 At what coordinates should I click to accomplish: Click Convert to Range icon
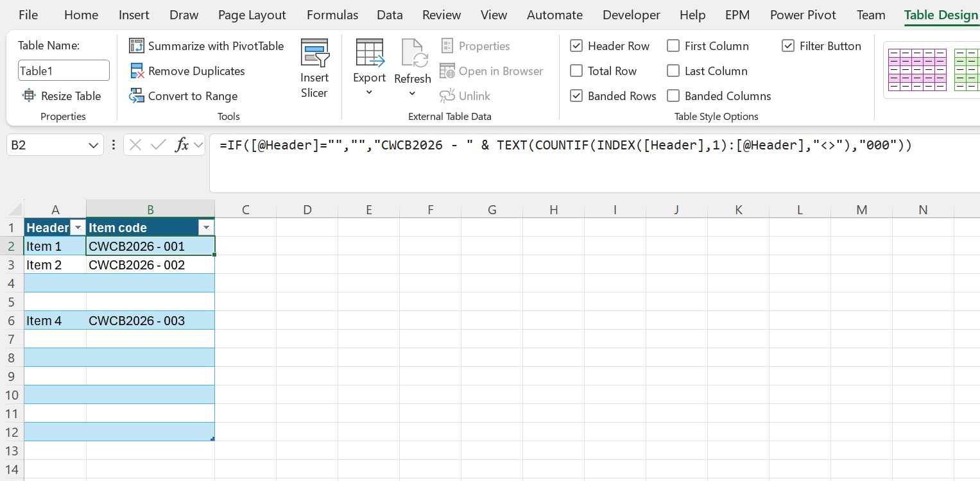click(137, 96)
